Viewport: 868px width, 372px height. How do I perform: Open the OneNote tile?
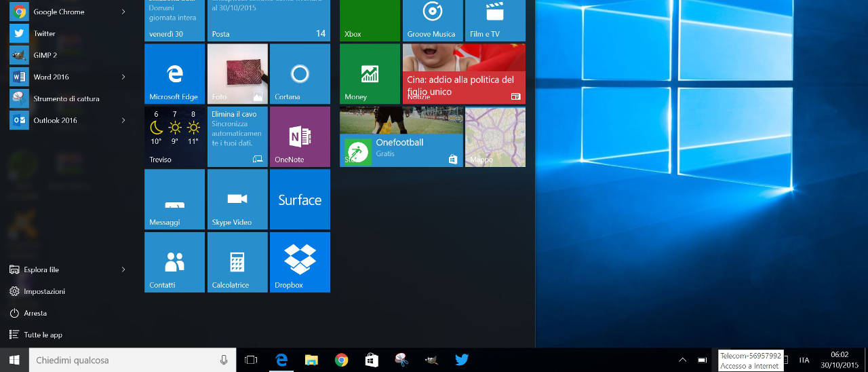300,136
